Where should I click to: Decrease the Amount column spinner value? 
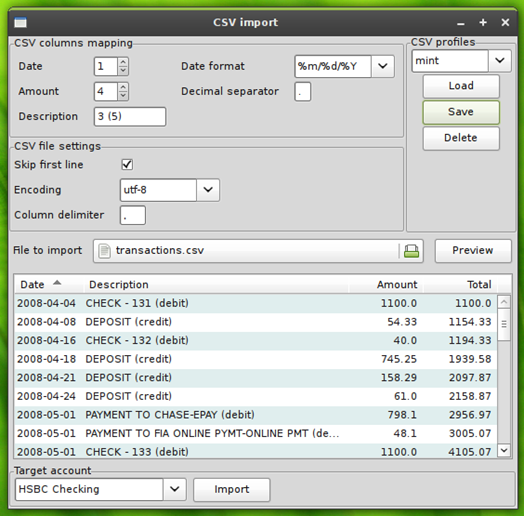coord(123,95)
